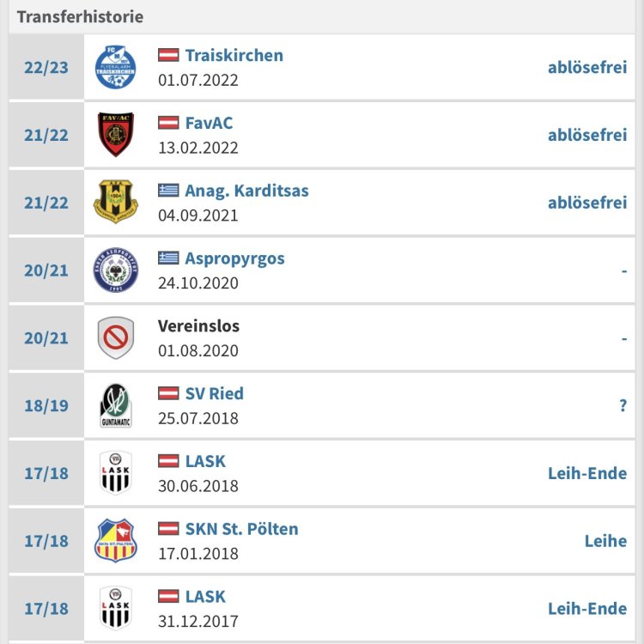644x644 pixels.
Task: Open the Anag. Karditsas club logo
Action: click(115, 203)
